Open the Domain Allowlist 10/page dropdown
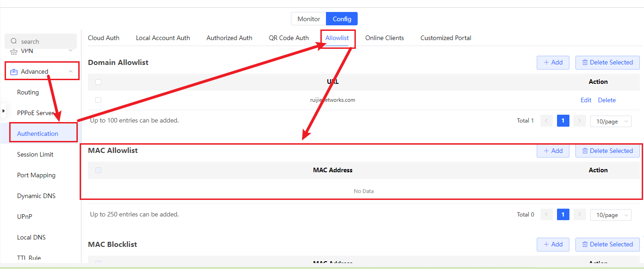This screenshot has height=269, width=644. (611, 121)
